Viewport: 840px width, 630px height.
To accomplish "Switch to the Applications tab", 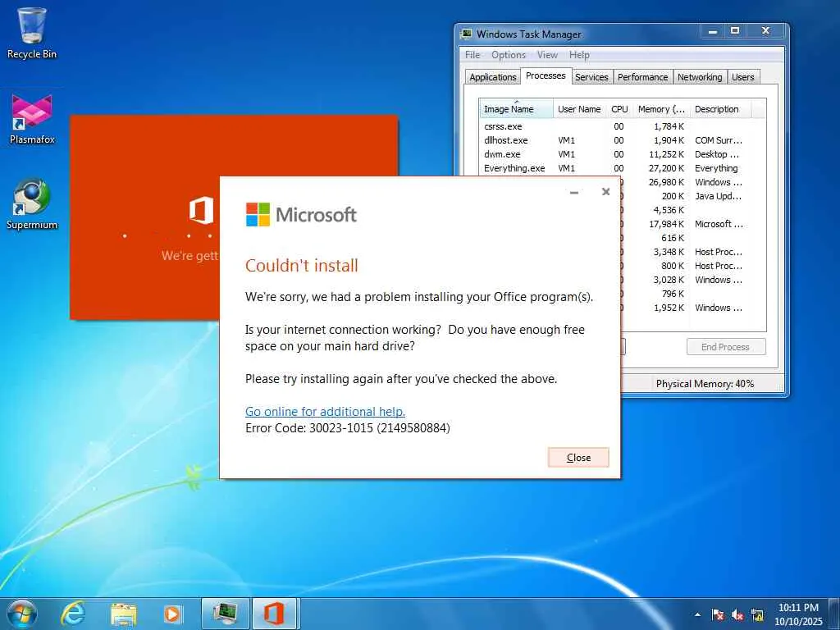I will click(492, 77).
